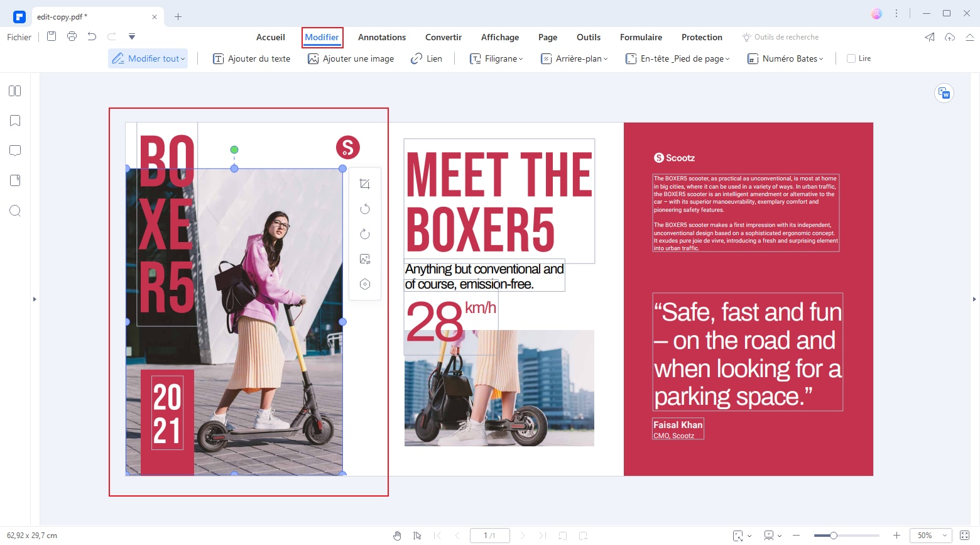This screenshot has width=980, height=545.
Task: Click the convert to Word floating icon
Action: (944, 93)
